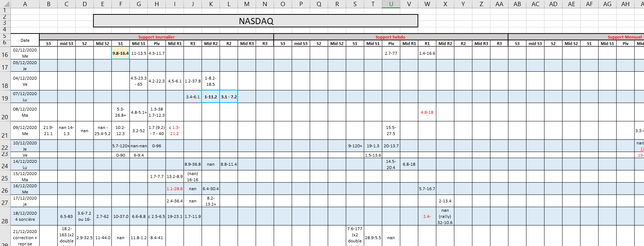
Task: Click the 02/12/2020 Me date cell
Action: [x=25, y=53]
